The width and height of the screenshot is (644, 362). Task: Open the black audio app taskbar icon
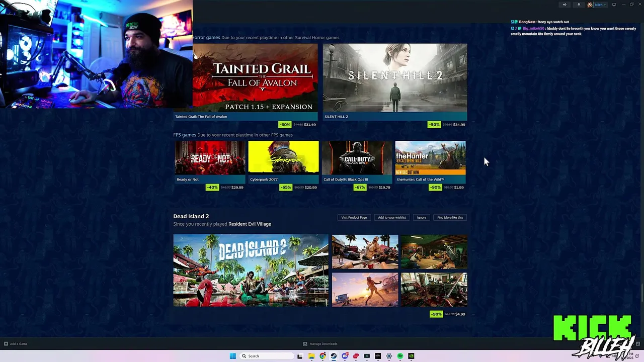378,356
